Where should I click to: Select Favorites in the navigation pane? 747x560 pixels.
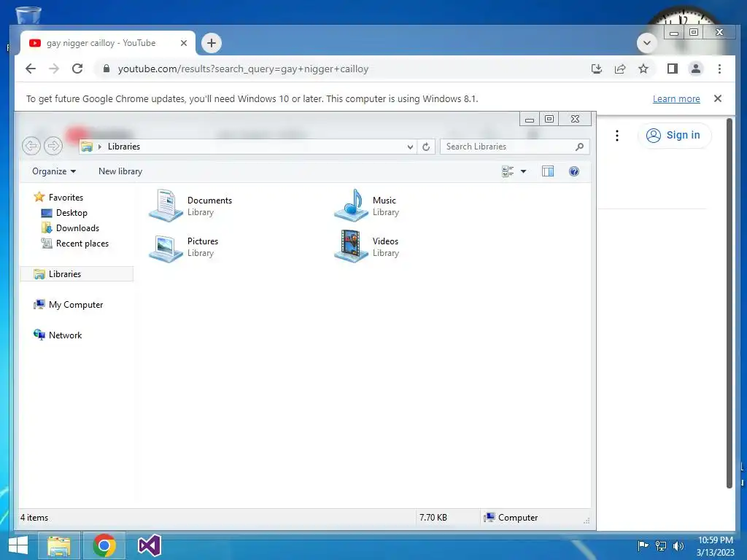click(58, 197)
